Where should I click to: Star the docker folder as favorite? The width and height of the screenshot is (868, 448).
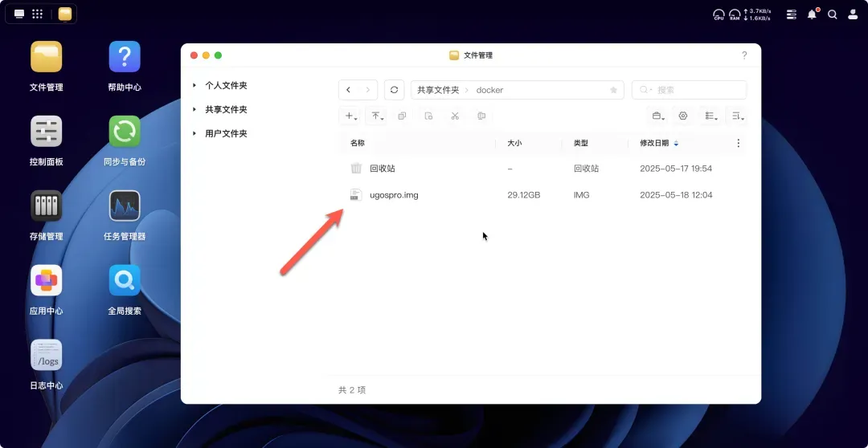click(x=613, y=90)
